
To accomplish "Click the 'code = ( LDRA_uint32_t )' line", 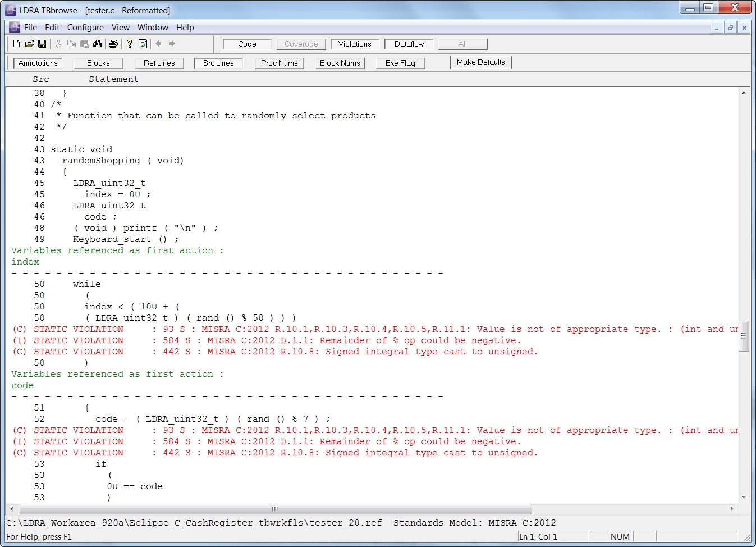I will pos(213,419).
